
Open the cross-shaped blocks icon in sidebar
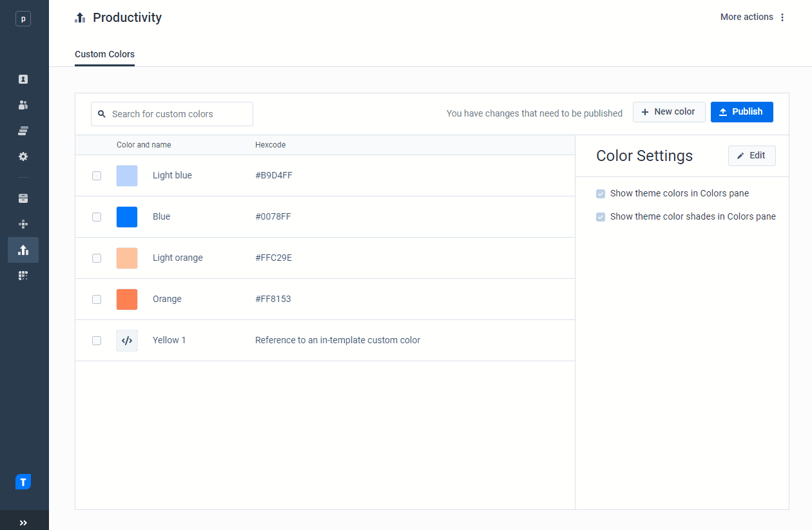[x=23, y=224]
